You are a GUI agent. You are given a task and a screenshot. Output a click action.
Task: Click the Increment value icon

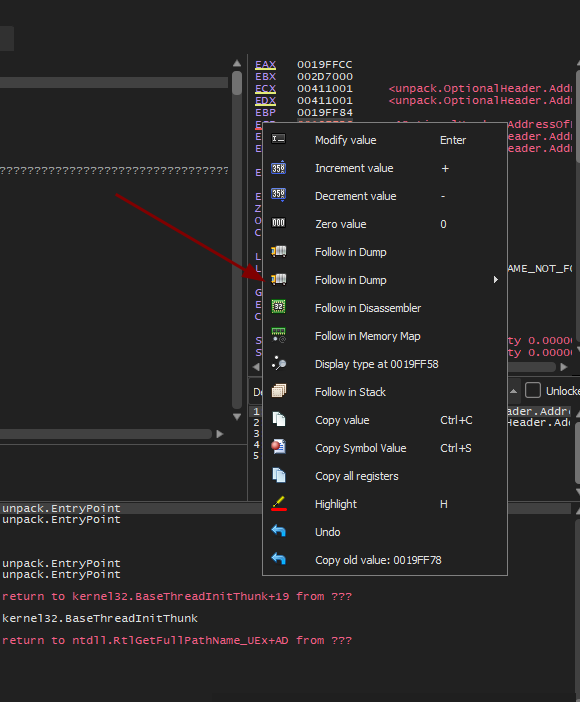tap(278, 167)
